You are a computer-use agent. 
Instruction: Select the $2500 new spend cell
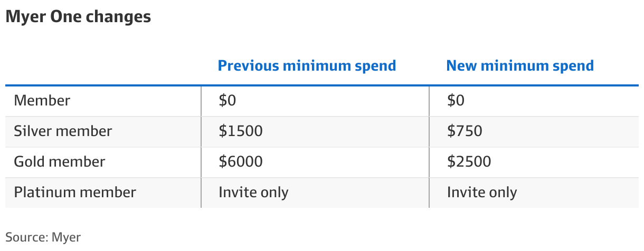tap(469, 161)
